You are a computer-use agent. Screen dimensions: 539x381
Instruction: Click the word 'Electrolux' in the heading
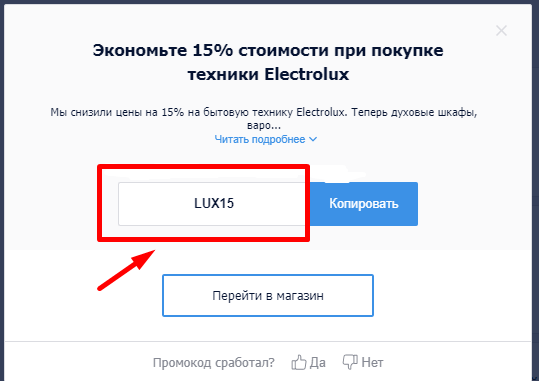307,74
